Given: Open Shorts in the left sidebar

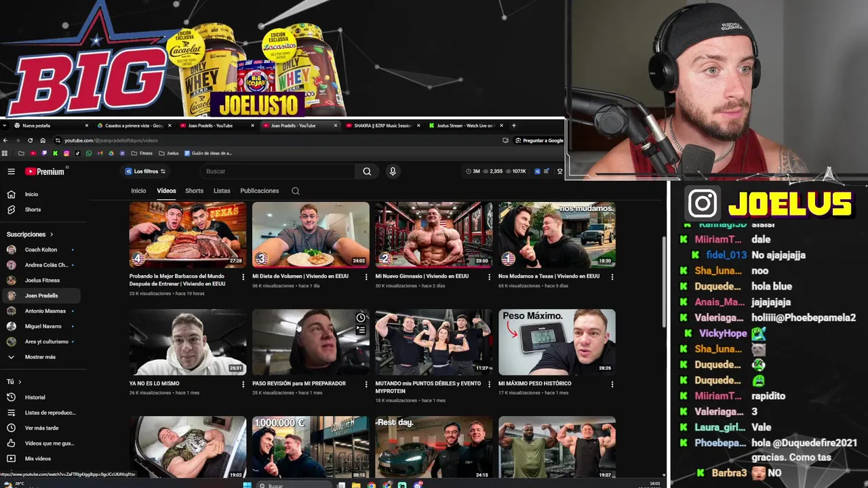Looking at the screenshot, I should (x=40, y=210).
